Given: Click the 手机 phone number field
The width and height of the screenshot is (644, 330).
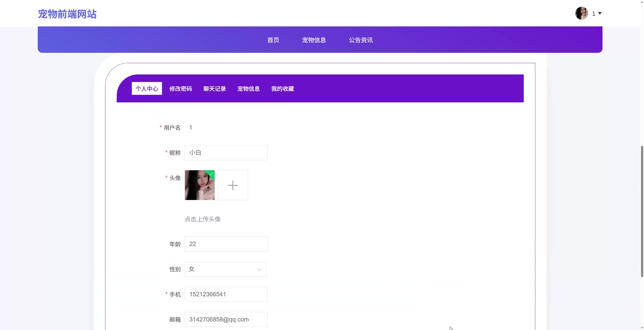Looking at the screenshot, I should coord(226,294).
